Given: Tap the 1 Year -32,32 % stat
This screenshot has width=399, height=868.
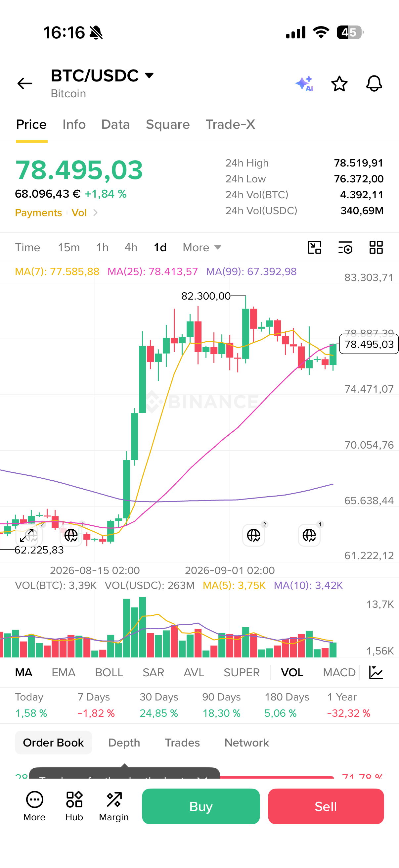Looking at the screenshot, I should [349, 705].
